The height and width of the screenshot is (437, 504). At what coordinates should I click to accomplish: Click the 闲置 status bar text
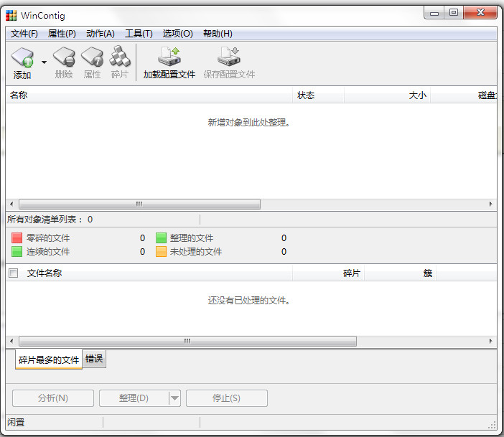16,422
